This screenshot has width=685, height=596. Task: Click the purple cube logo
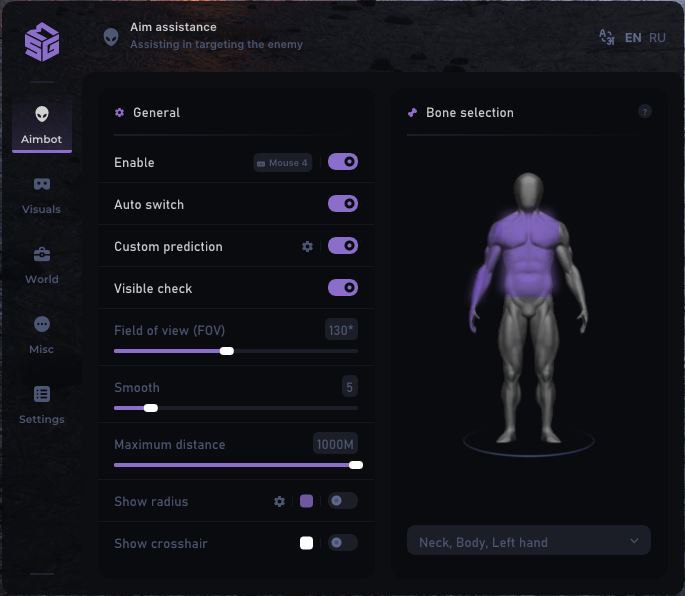42,42
